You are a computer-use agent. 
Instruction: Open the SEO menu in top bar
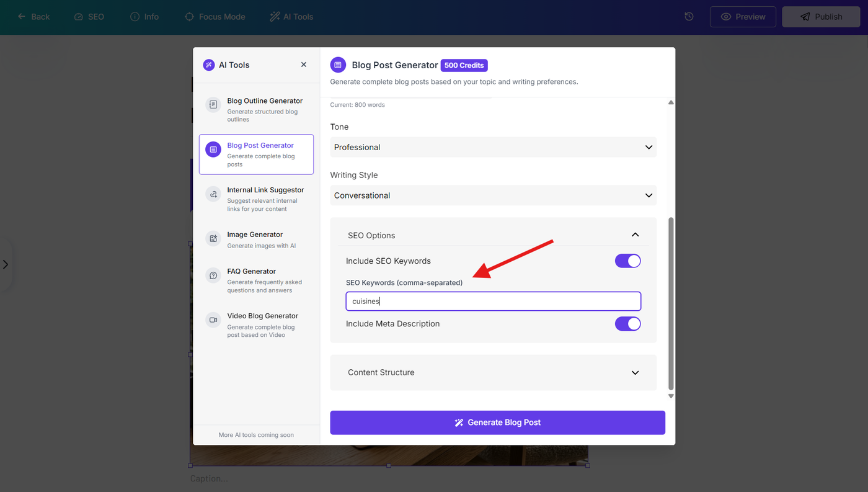tap(89, 17)
